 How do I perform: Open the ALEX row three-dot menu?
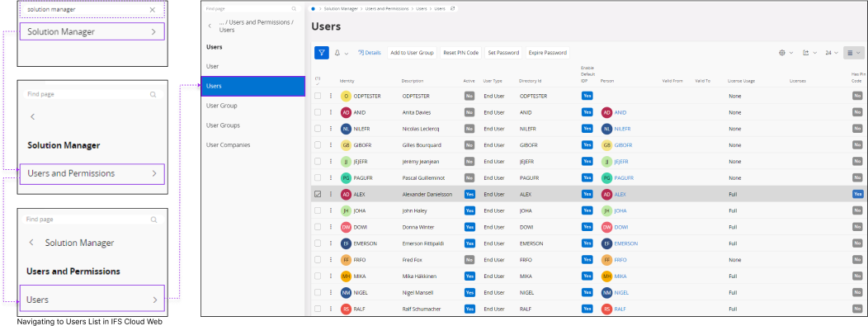[331, 194]
